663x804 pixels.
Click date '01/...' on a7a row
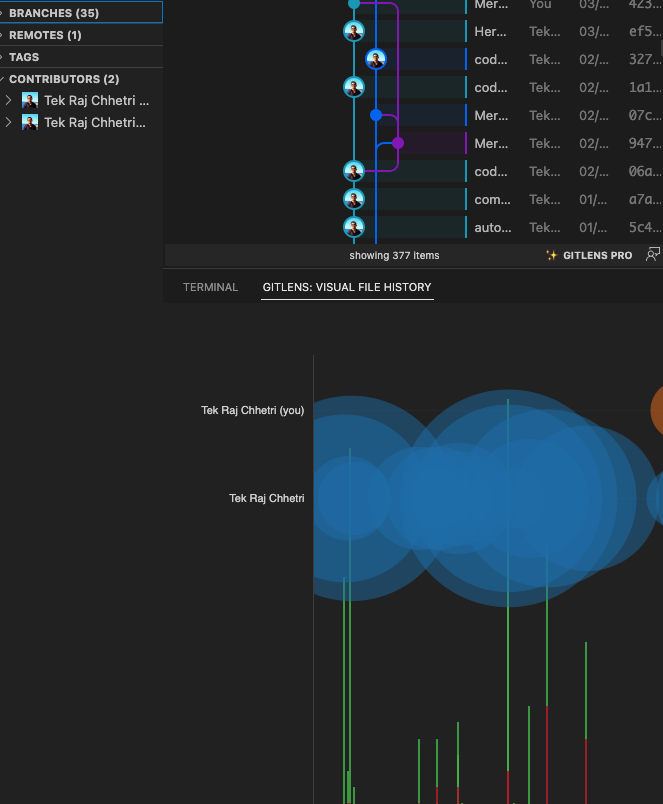point(593,199)
